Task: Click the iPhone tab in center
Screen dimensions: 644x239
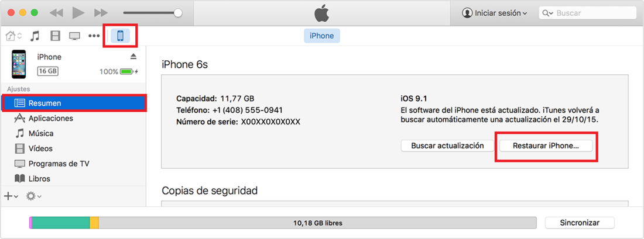Action: pyautogui.click(x=321, y=36)
